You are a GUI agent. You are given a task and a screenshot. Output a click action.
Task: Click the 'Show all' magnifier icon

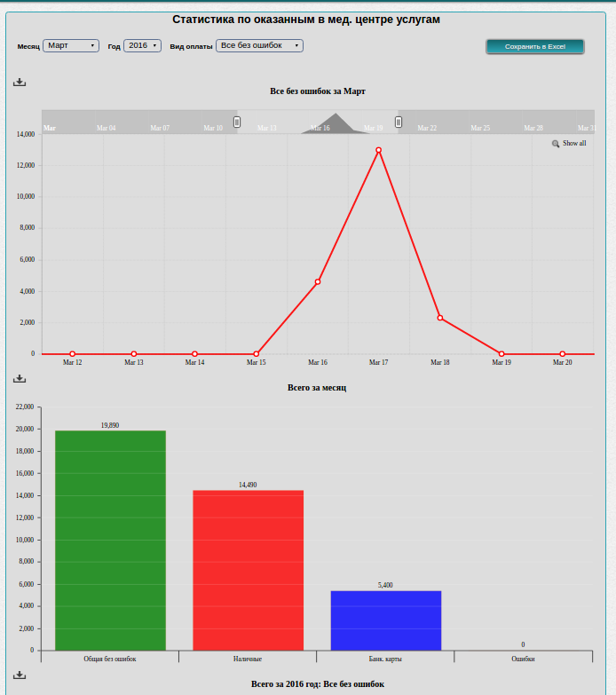point(556,144)
